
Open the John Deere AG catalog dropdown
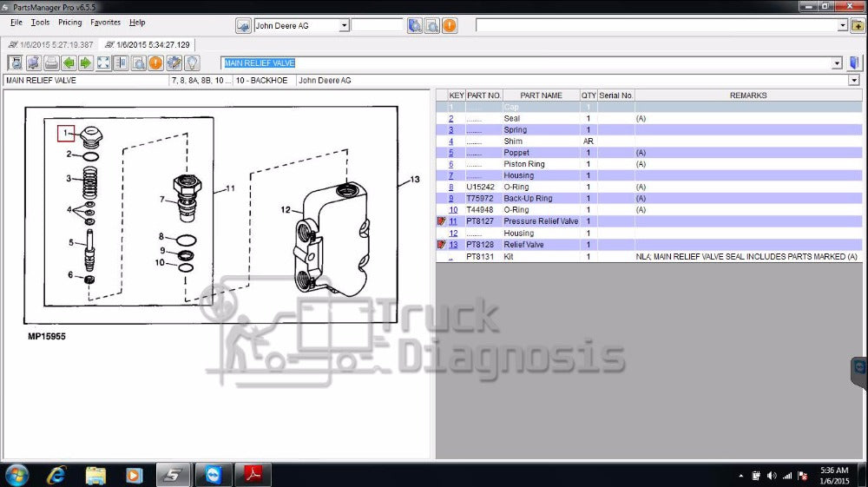[344, 26]
